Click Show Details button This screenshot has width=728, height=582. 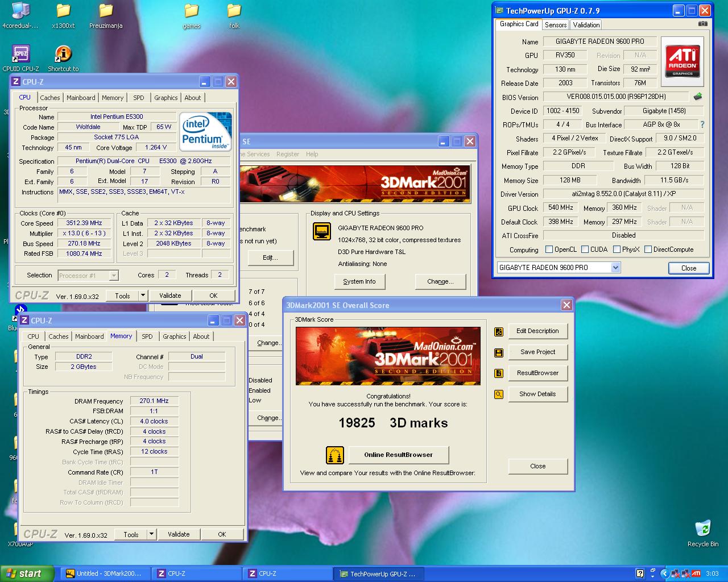[537, 394]
